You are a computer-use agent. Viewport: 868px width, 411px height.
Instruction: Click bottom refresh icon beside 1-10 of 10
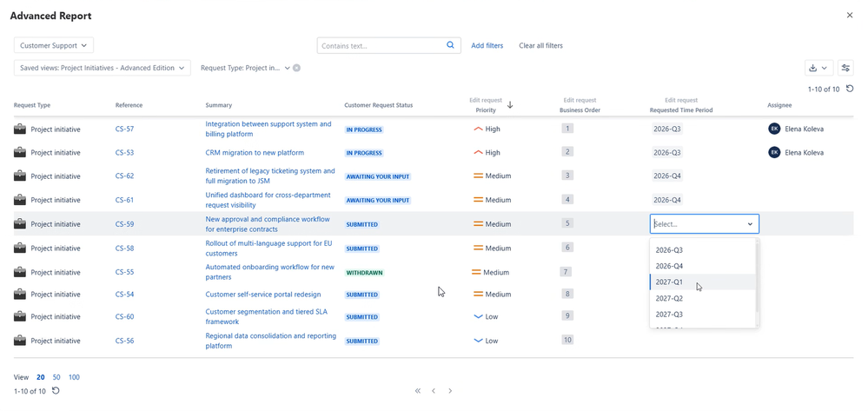coord(56,391)
